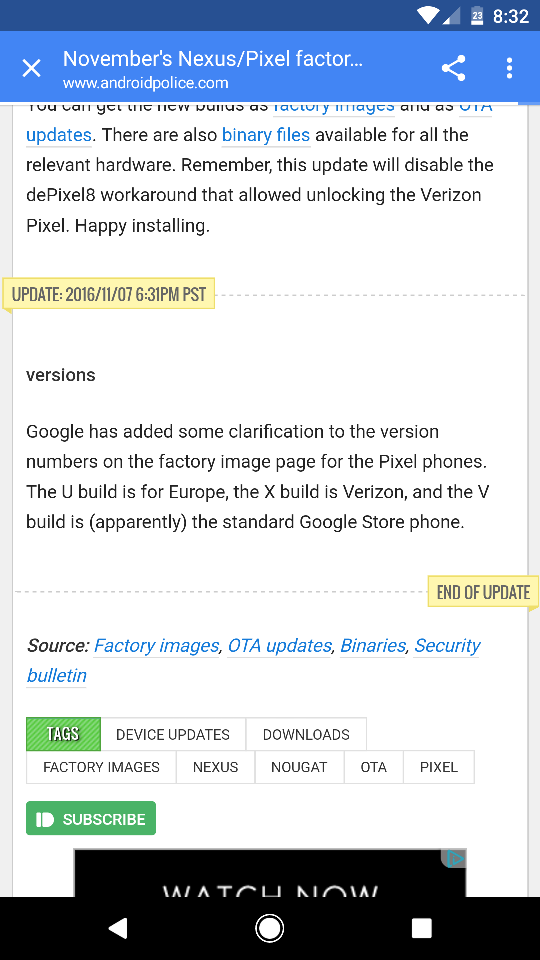Open the Factory images source link
This screenshot has height=960, width=540.
[x=156, y=646]
